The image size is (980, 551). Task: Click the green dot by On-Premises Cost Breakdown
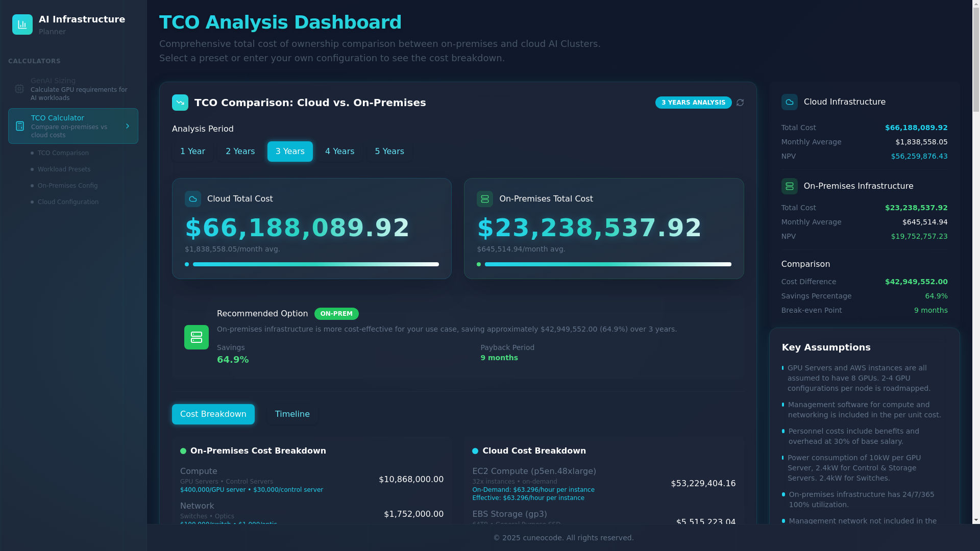tap(183, 451)
